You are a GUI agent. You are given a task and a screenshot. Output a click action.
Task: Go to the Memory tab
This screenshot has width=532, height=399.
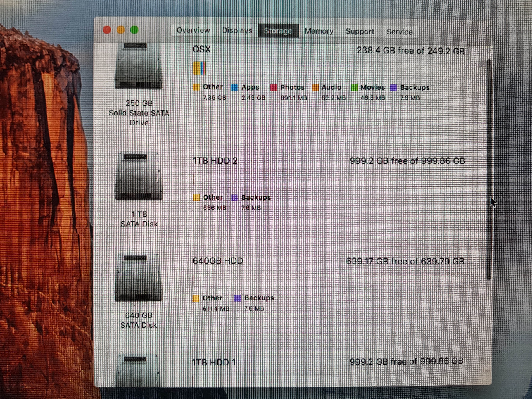319,31
